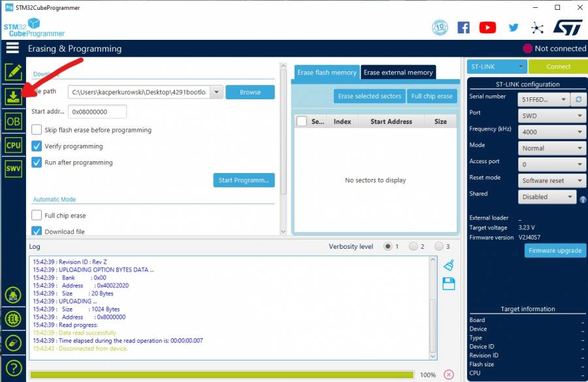Open the YouTube icon link
588x382 pixels.
click(x=487, y=27)
